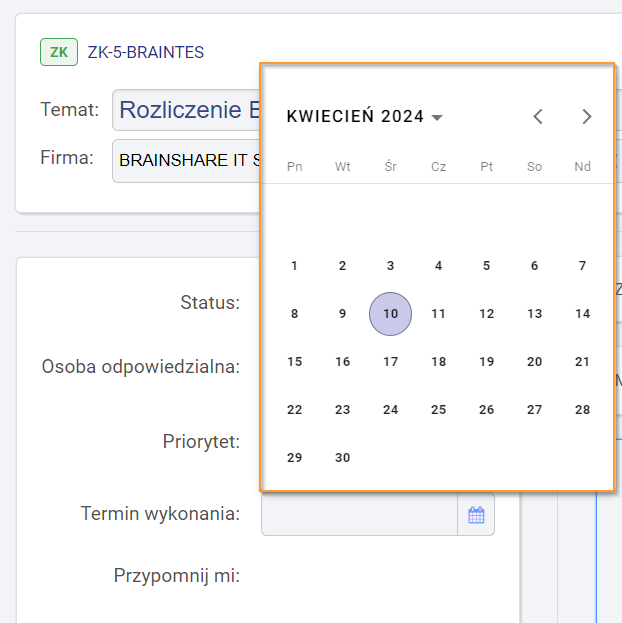
Task: Select April 12 in the calendar
Action: coord(486,313)
